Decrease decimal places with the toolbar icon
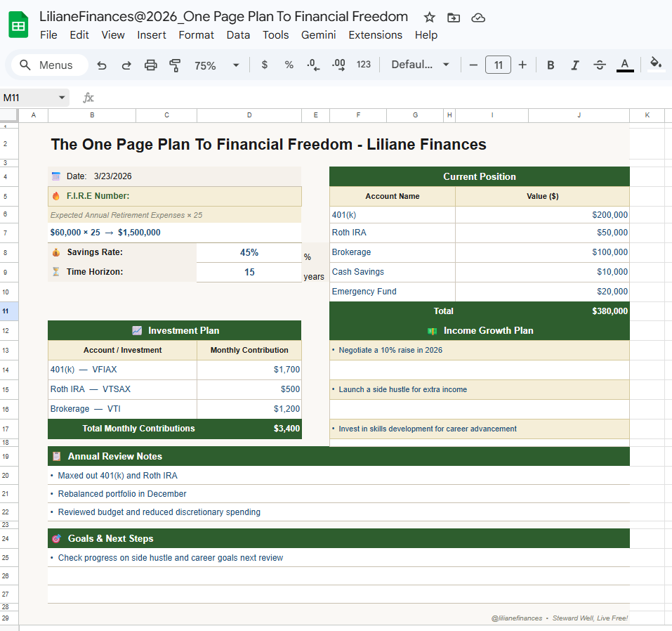The height and width of the screenshot is (631, 672). [x=312, y=65]
